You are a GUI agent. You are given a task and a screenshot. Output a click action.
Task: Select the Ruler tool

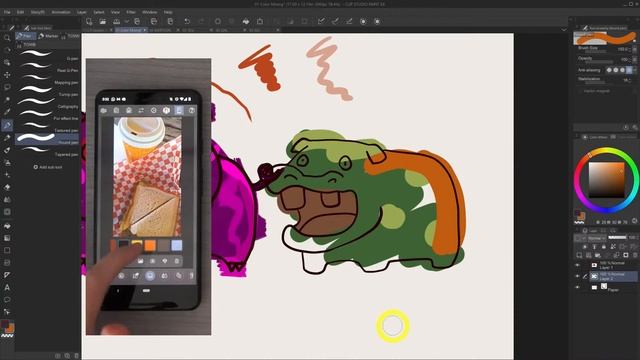(7, 275)
